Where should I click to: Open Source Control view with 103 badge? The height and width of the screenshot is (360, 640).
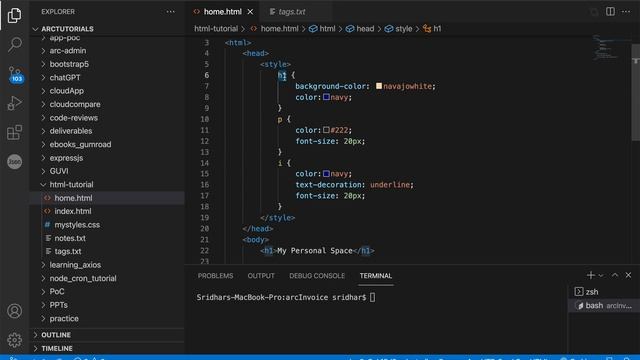click(15, 74)
